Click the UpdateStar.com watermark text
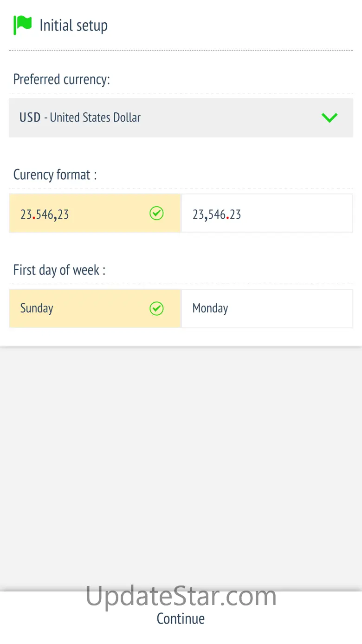This screenshot has height=644, width=362. click(x=181, y=596)
